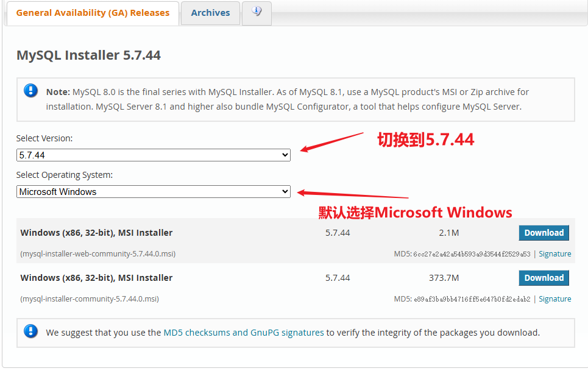Open Signature link for the 373.7M installer
Screen dimensions: 588x371
(554, 299)
